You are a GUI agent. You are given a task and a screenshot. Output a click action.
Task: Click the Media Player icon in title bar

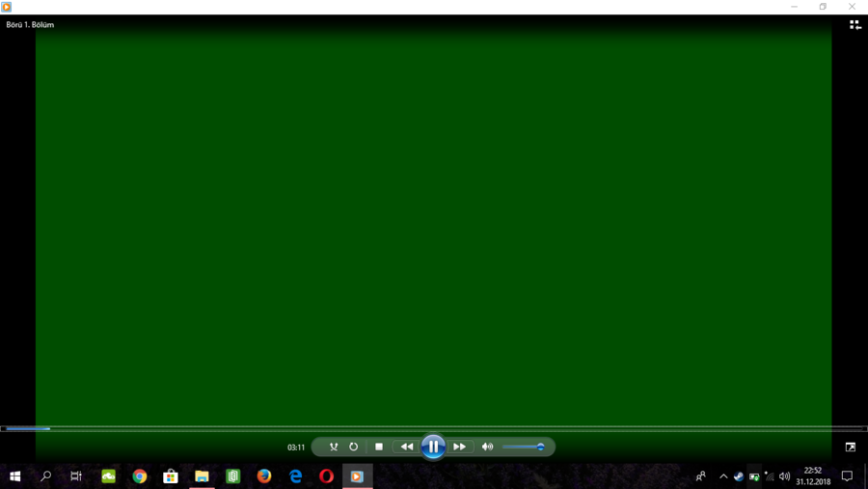[7, 7]
